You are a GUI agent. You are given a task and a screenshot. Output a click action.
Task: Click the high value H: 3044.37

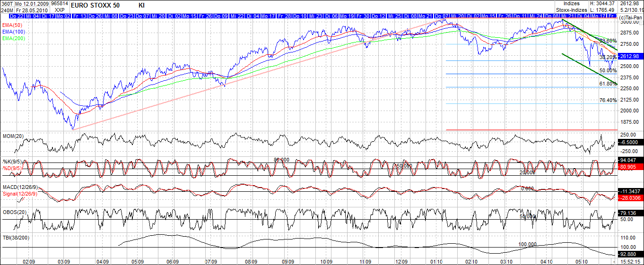[603, 3]
